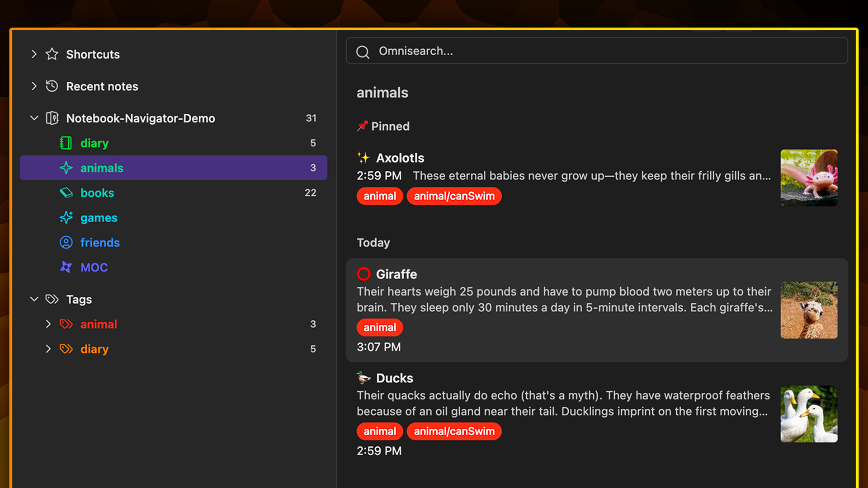
Task: Click the Omnisearch input field
Action: [x=597, y=51]
